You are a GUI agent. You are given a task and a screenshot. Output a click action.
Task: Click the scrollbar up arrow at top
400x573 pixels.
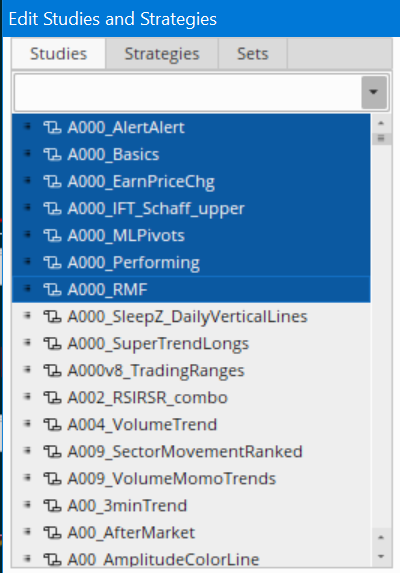pyautogui.click(x=381, y=123)
